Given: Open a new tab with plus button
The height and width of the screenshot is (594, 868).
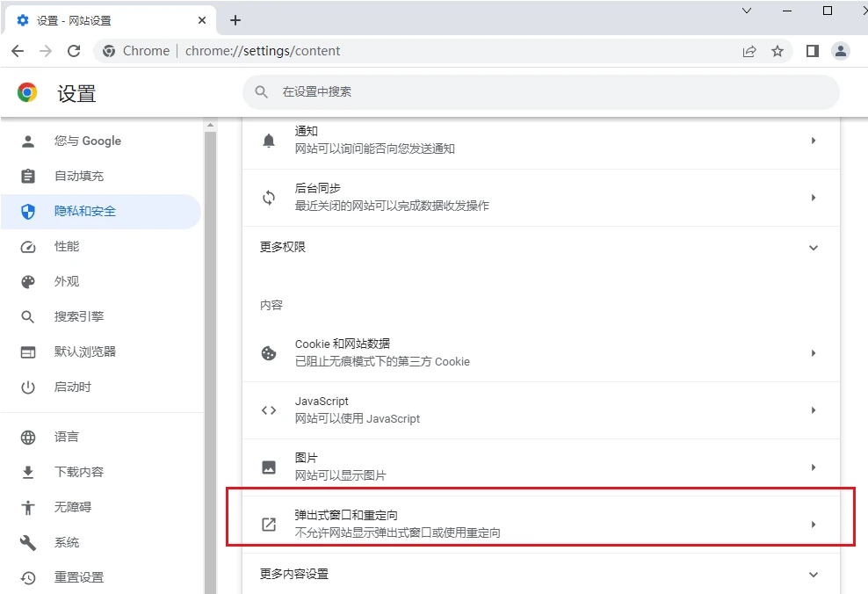Looking at the screenshot, I should (x=235, y=20).
